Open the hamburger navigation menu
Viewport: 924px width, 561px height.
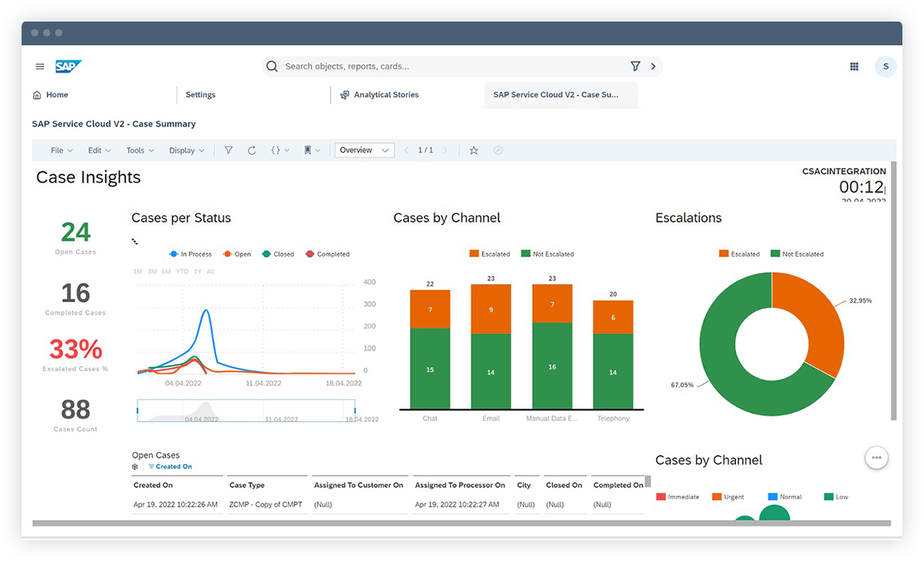pyautogui.click(x=40, y=65)
